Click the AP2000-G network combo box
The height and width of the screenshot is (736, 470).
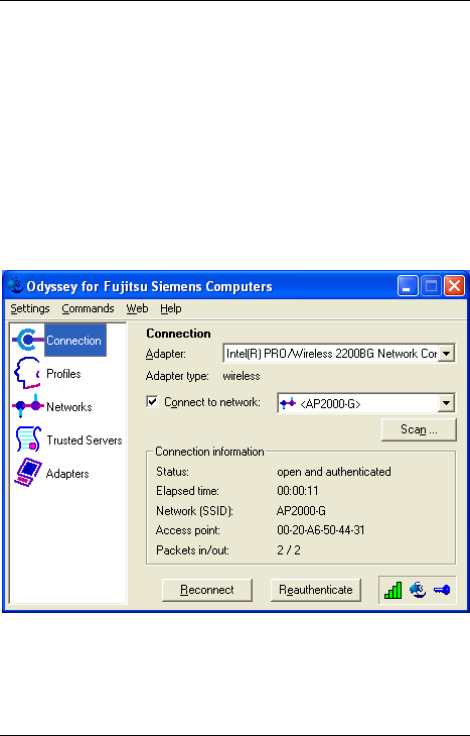[x=366, y=403]
